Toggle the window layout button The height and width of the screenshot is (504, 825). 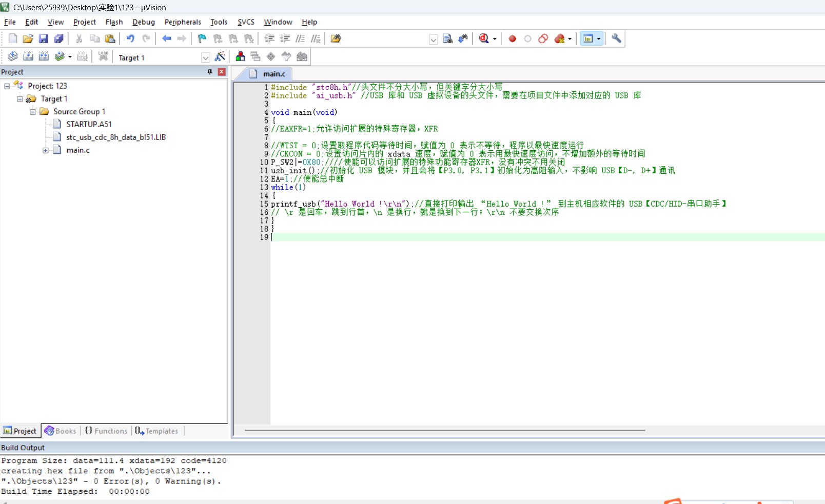(x=588, y=38)
